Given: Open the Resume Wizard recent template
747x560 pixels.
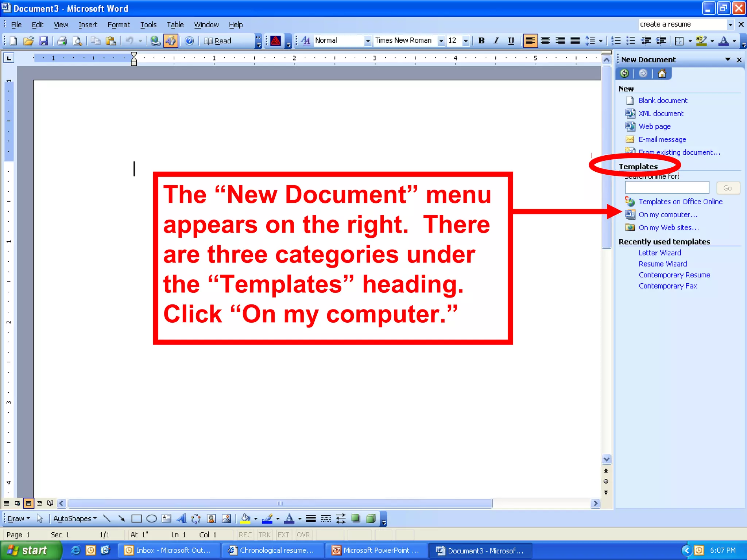Looking at the screenshot, I should 662,264.
